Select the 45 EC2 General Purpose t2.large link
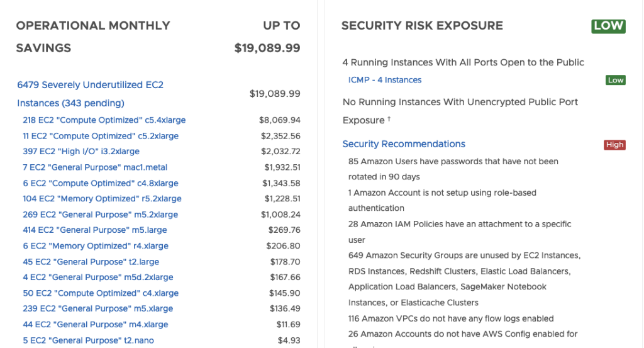 point(91,262)
